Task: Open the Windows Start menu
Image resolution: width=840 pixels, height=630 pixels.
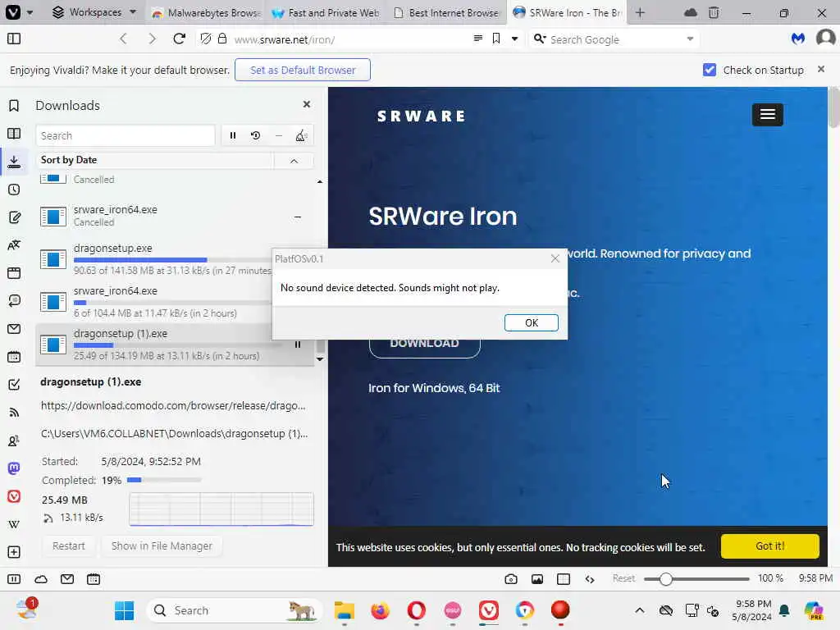Action: 125,610
